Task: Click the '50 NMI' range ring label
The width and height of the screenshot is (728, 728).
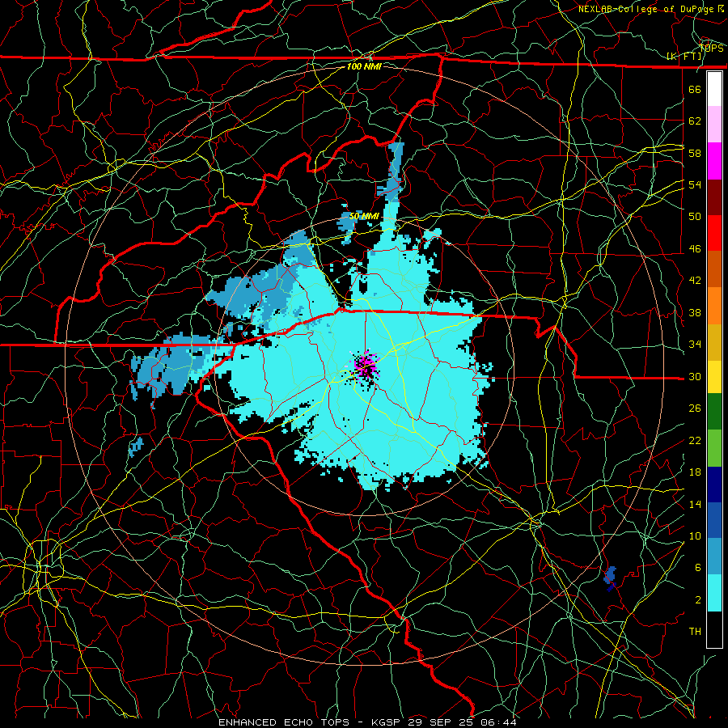Action: coord(364,216)
